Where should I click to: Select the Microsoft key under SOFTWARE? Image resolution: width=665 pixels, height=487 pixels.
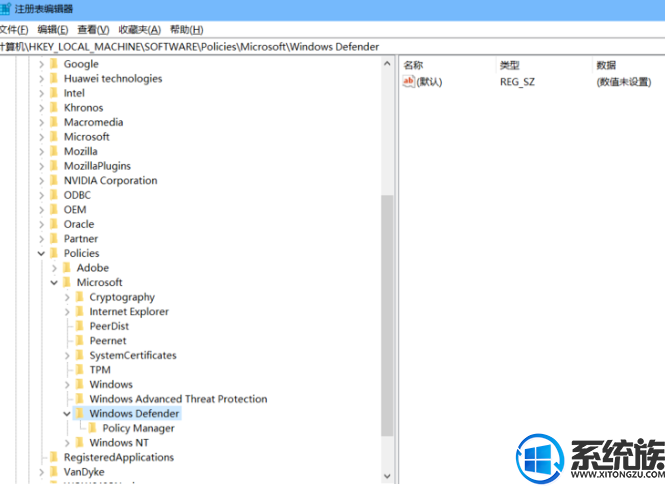[87, 137]
